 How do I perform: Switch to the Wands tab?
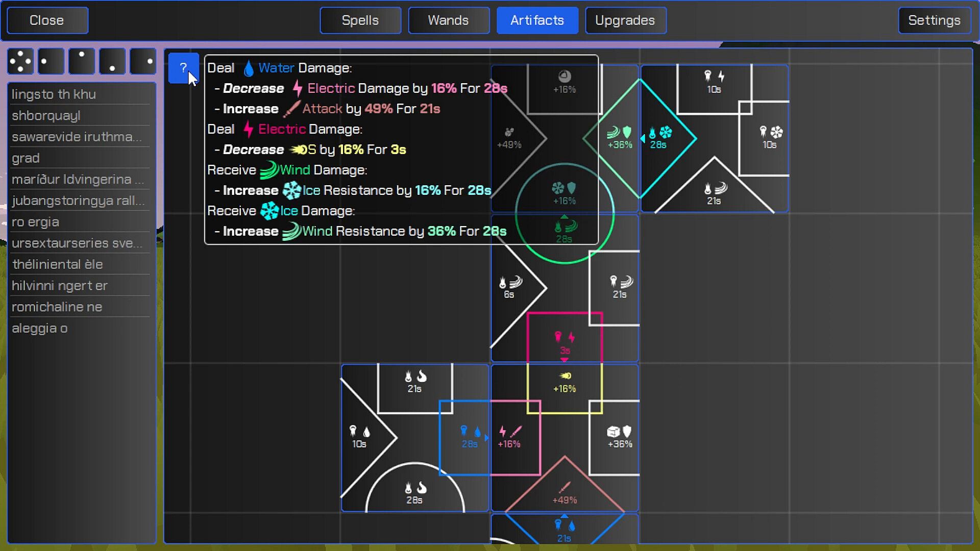click(x=448, y=20)
